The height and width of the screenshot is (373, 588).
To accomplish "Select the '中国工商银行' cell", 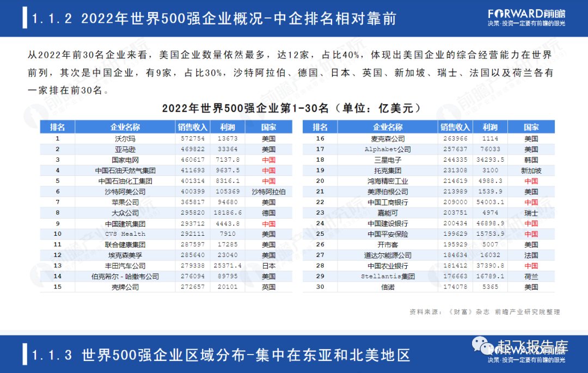I will pos(388,203).
